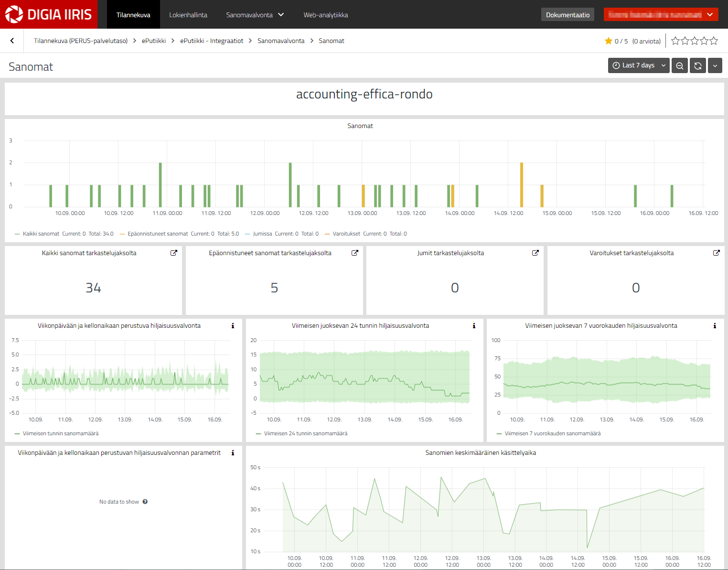Go to ePutiikki - Integraatiot breadcrumb
This screenshot has height=570, width=728.
point(212,41)
